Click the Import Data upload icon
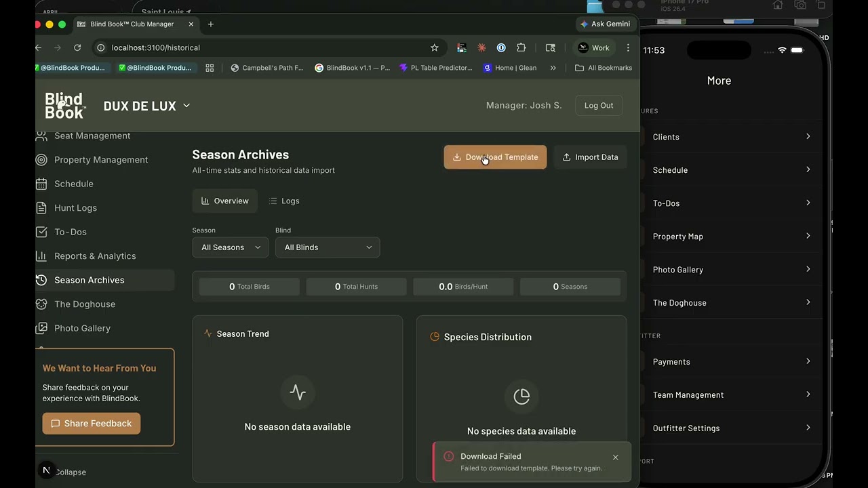This screenshot has width=868, height=488. [x=566, y=157]
